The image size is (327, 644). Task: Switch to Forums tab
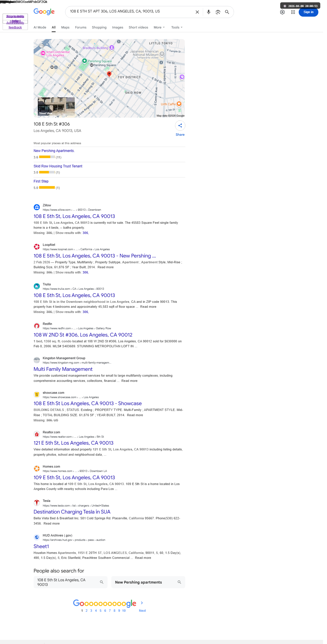point(81,27)
